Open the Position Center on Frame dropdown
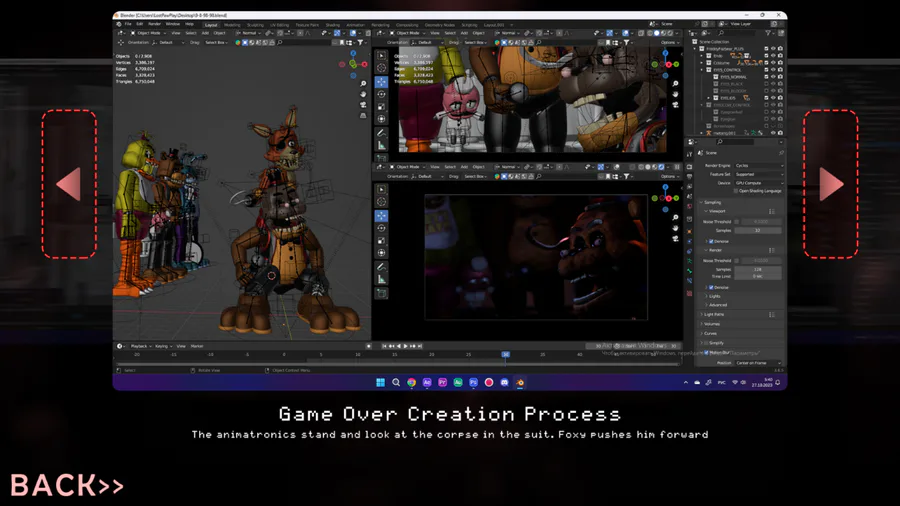 coord(759,363)
